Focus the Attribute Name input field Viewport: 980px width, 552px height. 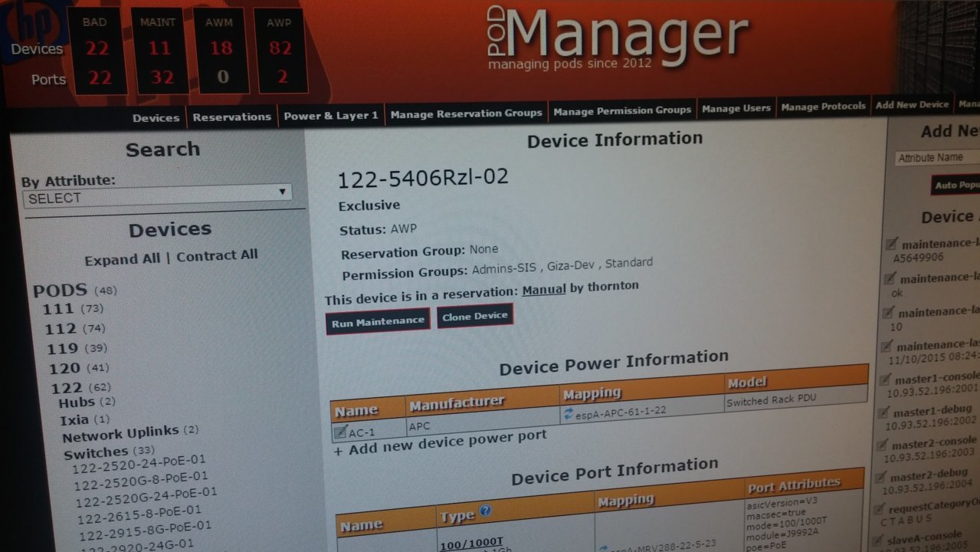tap(937, 158)
